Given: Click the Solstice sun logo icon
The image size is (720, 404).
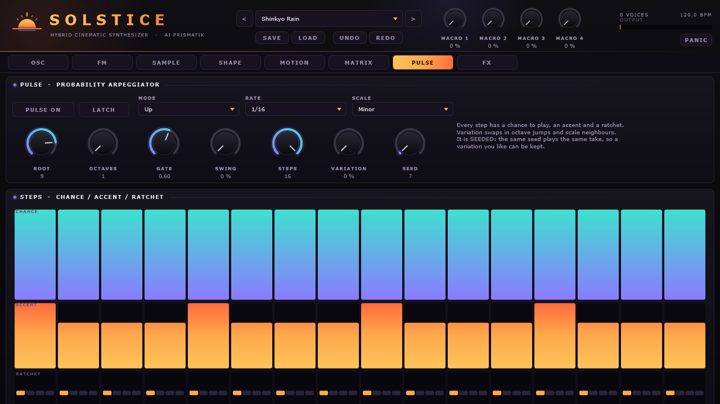Looking at the screenshot, I should 27,22.
